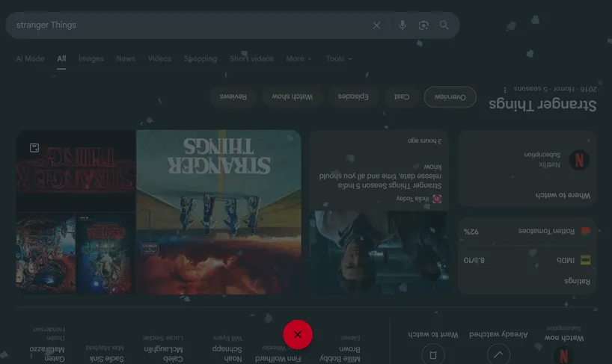Screen dimensions: 612x364
Task: Close the upside-down effect with red X button
Action: 298,334
